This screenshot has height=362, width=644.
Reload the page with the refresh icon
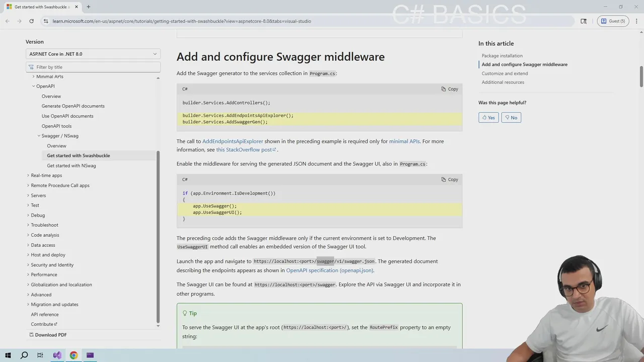point(31,21)
